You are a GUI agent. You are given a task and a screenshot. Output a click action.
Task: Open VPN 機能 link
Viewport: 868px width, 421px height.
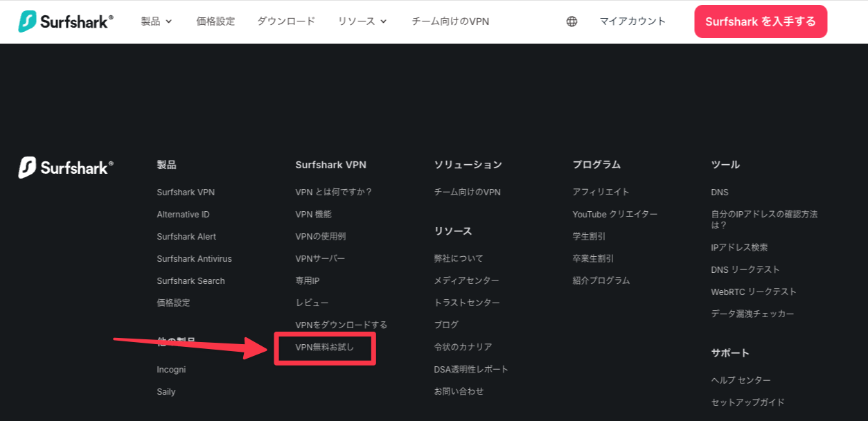pos(313,214)
